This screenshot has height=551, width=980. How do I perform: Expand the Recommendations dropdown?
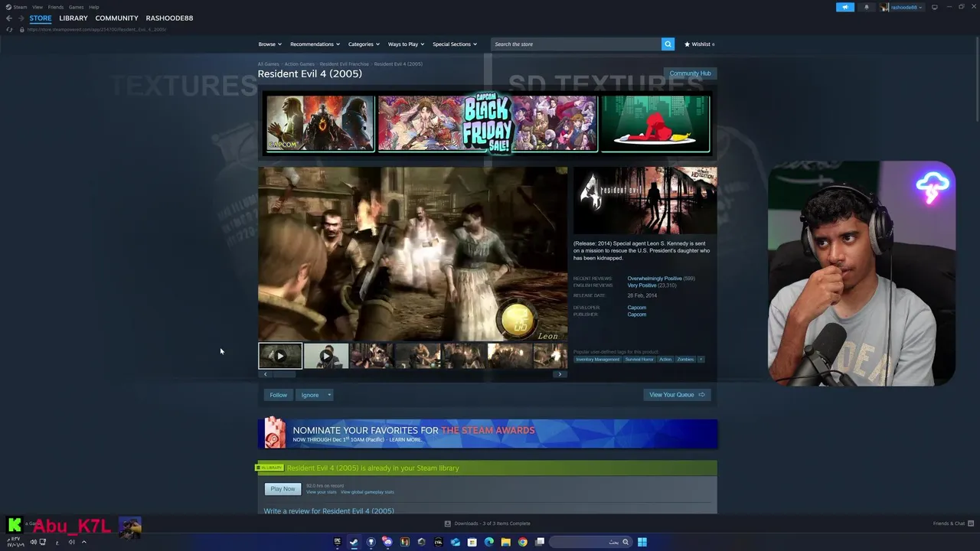tap(315, 44)
